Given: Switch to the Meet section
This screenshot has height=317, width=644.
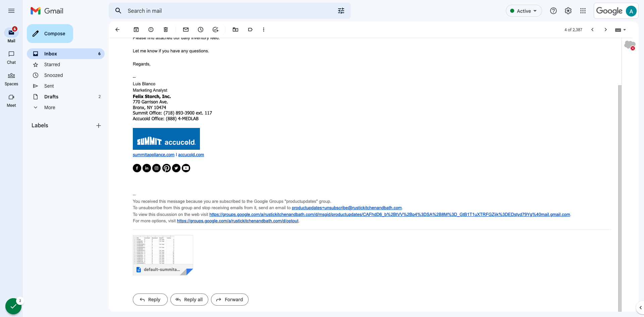Looking at the screenshot, I should click(11, 101).
